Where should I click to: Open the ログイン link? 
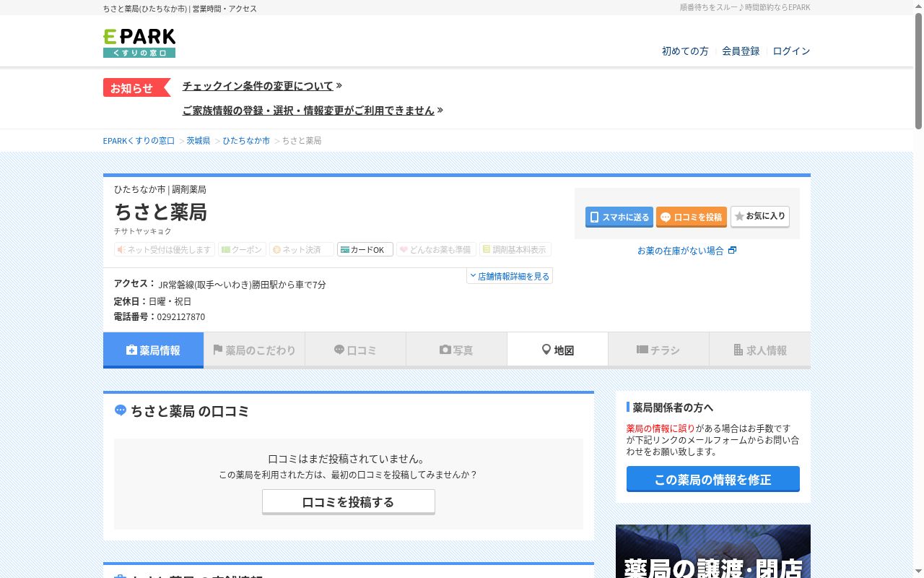point(791,51)
